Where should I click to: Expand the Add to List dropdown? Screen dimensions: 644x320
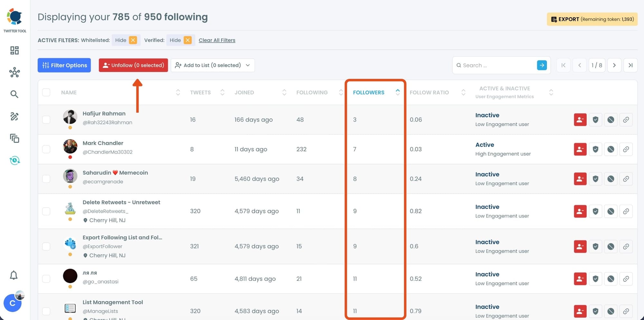(248, 65)
